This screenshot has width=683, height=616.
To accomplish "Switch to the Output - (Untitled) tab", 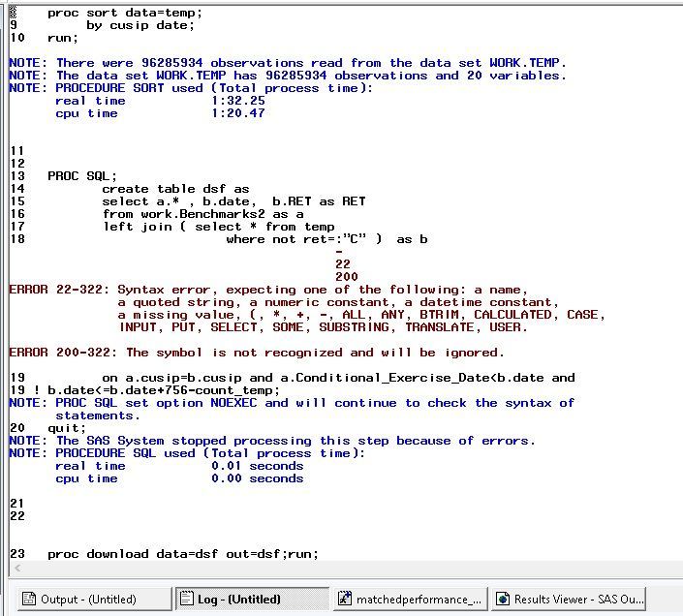I will coord(94,599).
